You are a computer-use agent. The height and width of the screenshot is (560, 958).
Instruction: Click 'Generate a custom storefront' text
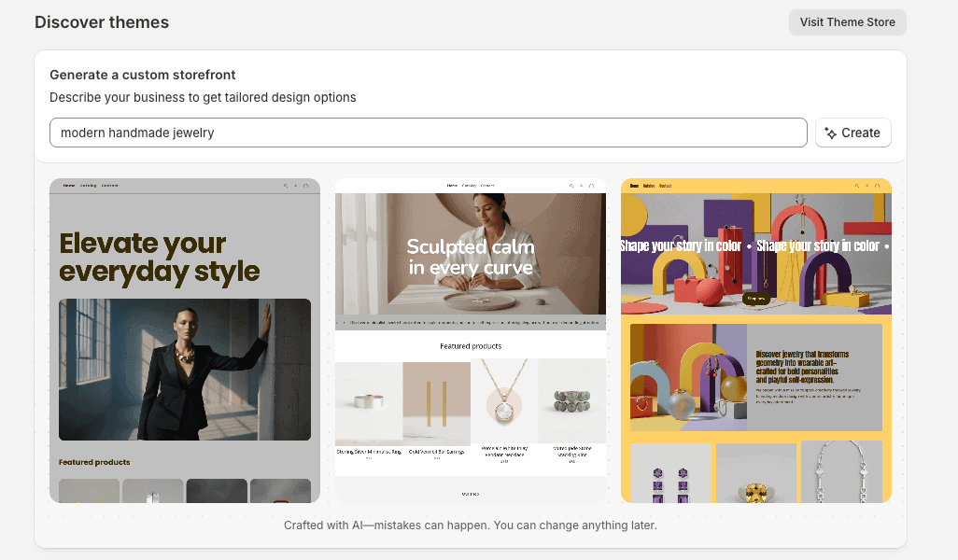[142, 75]
